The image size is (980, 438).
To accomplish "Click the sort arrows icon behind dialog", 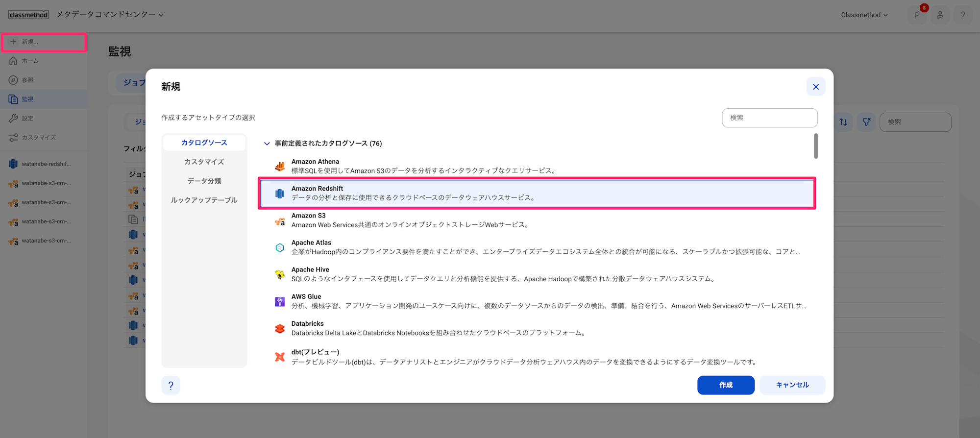I will pos(843,122).
